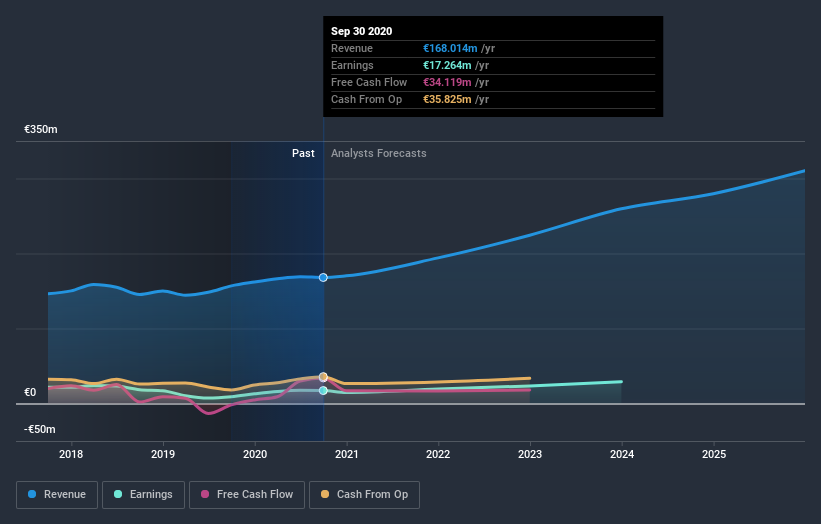
Task: Click the 2018 x-axis label
Action: [x=71, y=454]
